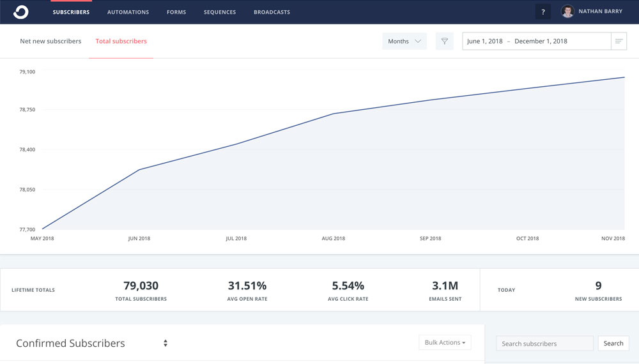
Task: Click the date range lines icon
Action: [619, 42]
